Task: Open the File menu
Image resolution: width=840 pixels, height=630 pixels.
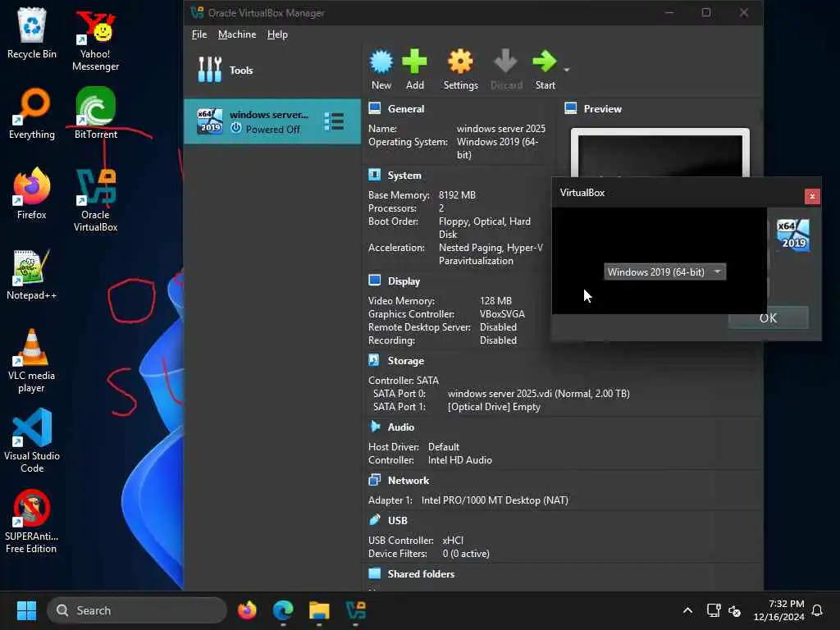Action: tap(199, 34)
